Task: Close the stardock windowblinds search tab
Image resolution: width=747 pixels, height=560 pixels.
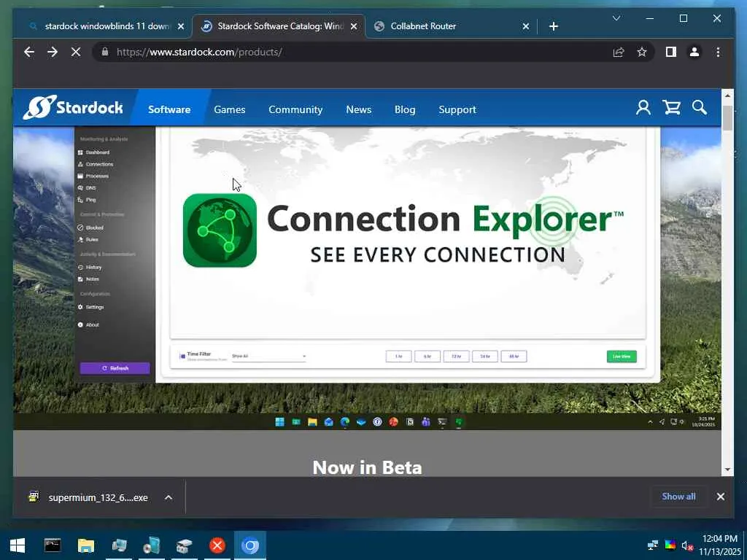Action: (181, 26)
